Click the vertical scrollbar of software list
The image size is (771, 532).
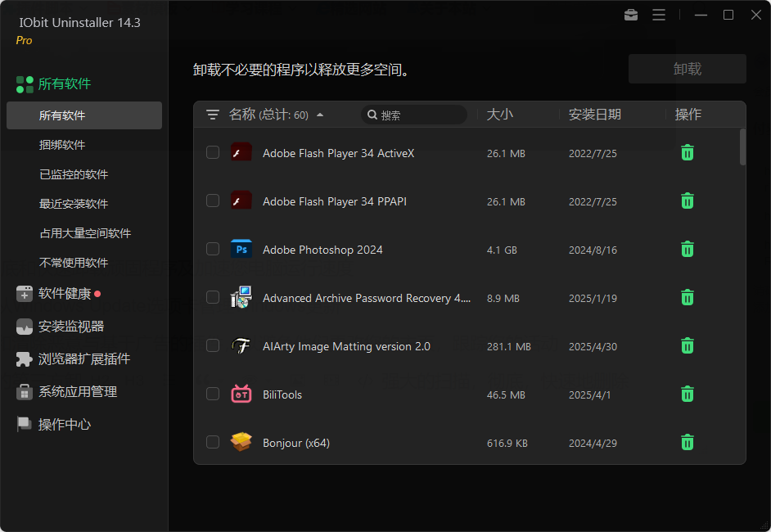coord(742,147)
